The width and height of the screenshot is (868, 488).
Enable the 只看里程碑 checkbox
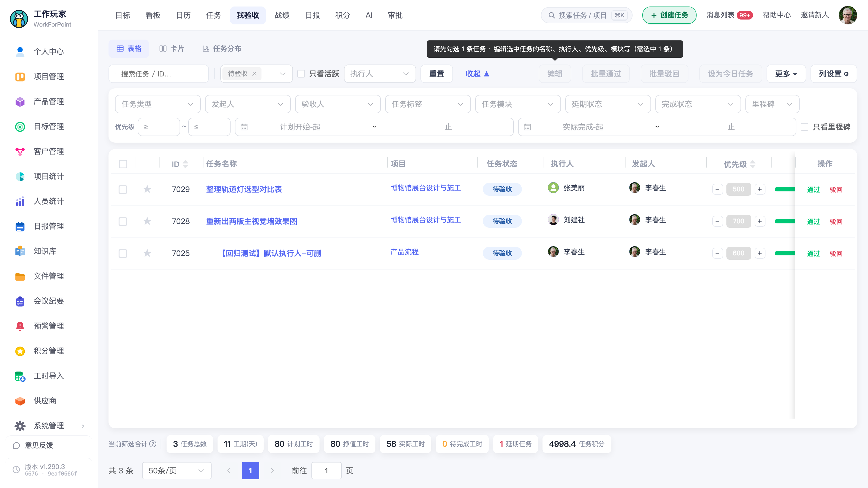pos(804,127)
